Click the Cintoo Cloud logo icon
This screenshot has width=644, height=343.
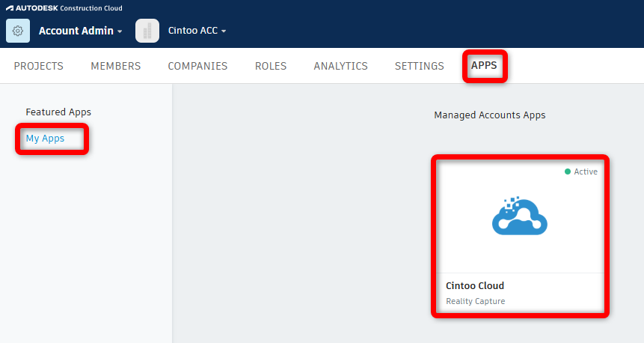pos(520,216)
